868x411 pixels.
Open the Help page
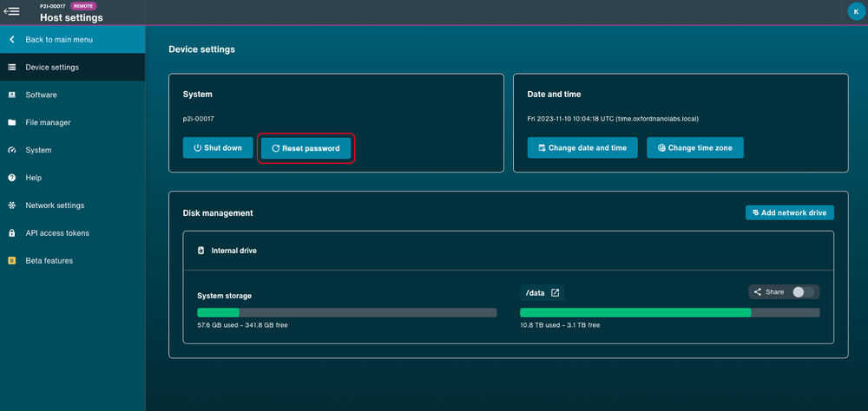pos(73,178)
